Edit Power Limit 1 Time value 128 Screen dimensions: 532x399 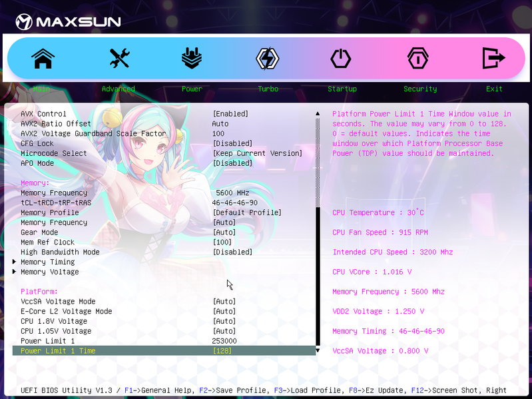(222, 350)
